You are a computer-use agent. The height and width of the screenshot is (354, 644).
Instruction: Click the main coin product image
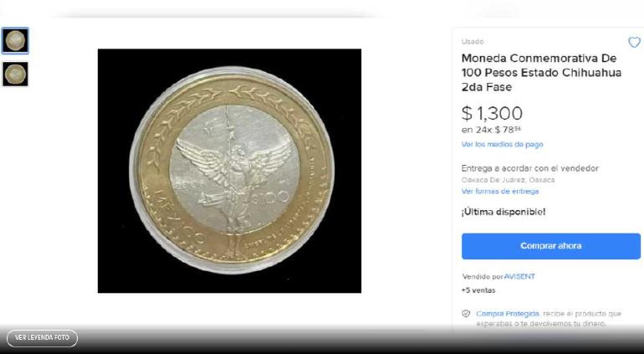(x=229, y=171)
